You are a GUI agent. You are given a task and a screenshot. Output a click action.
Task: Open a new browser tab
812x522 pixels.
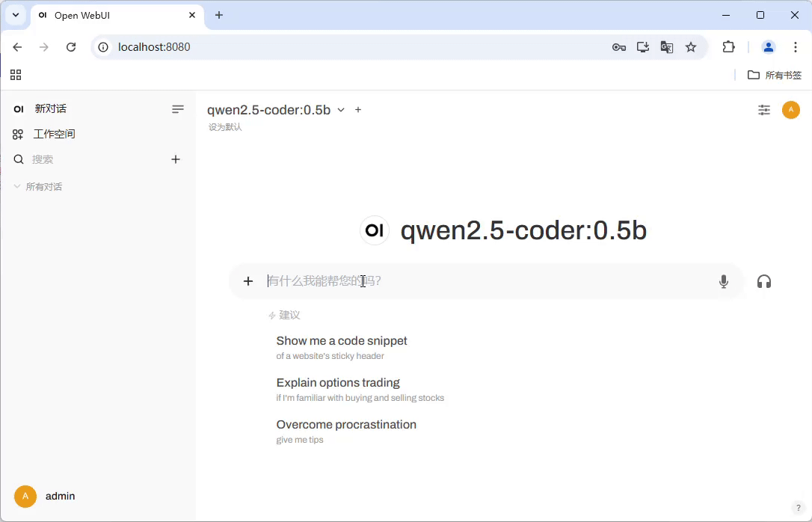coord(219,15)
